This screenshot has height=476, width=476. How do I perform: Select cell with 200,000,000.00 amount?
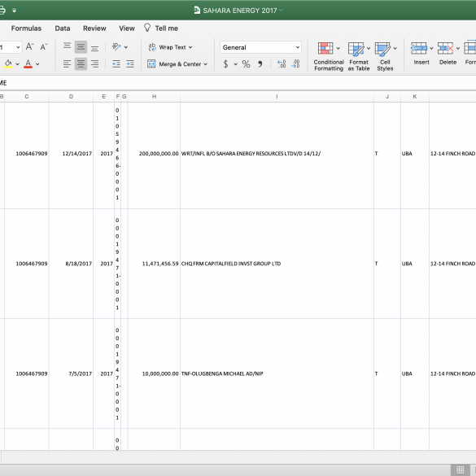click(154, 154)
